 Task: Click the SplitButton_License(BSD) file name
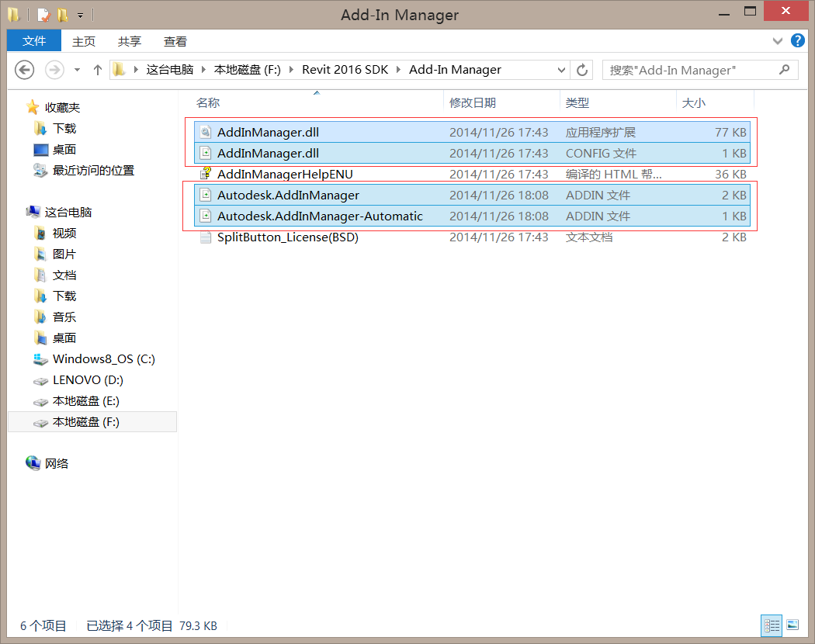[x=288, y=237]
